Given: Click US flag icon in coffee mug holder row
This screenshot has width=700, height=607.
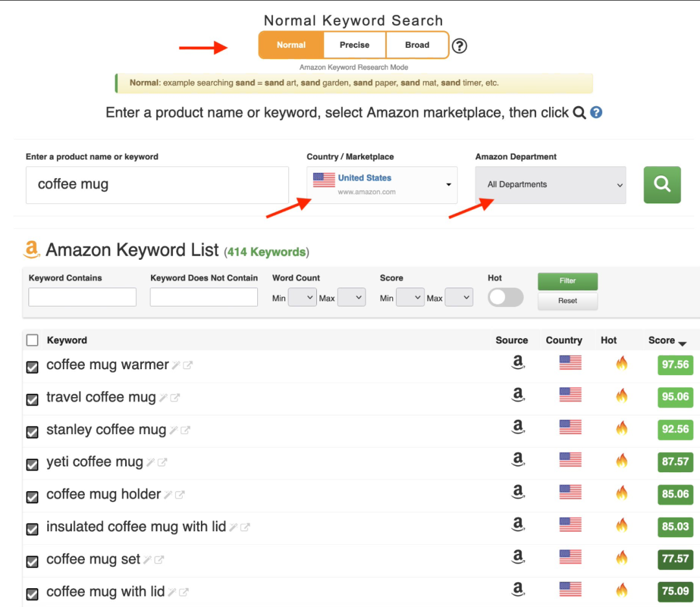Looking at the screenshot, I should tap(570, 492).
